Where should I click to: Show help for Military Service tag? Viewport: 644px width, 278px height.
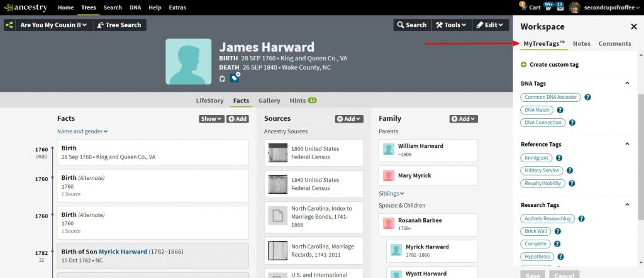570,170
